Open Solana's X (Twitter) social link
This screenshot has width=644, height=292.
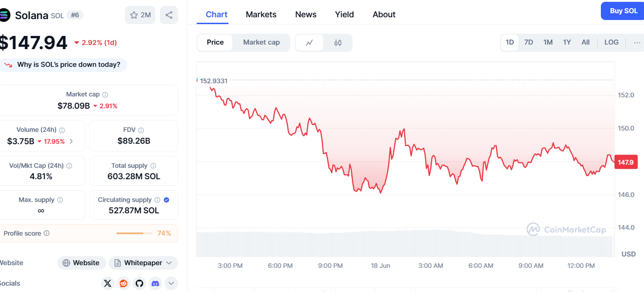click(108, 283)
